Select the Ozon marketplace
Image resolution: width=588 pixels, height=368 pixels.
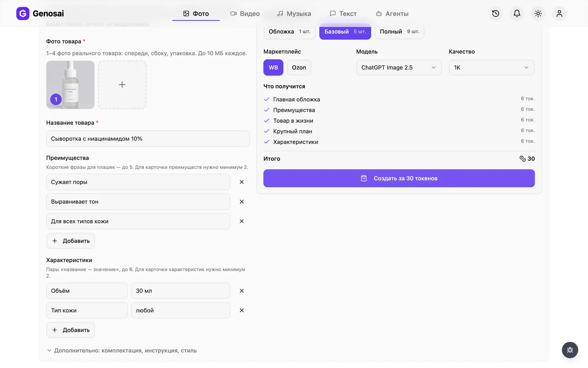click(299, 68)
